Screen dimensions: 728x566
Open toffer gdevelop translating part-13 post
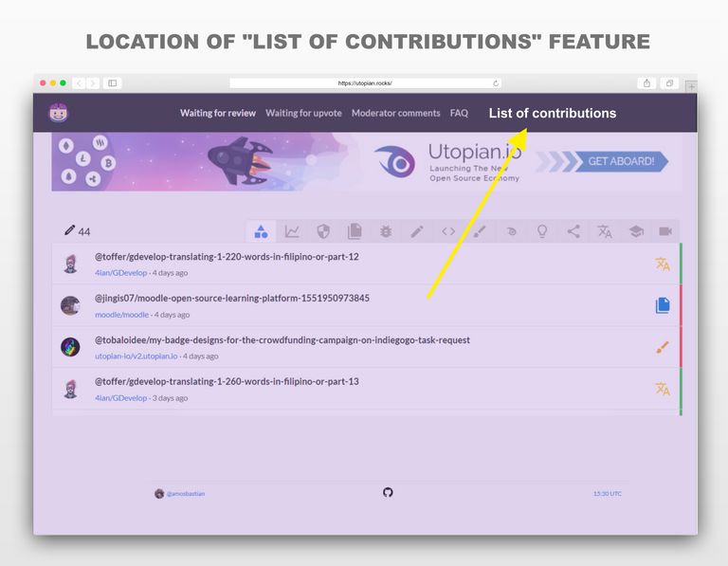[227, 382]
